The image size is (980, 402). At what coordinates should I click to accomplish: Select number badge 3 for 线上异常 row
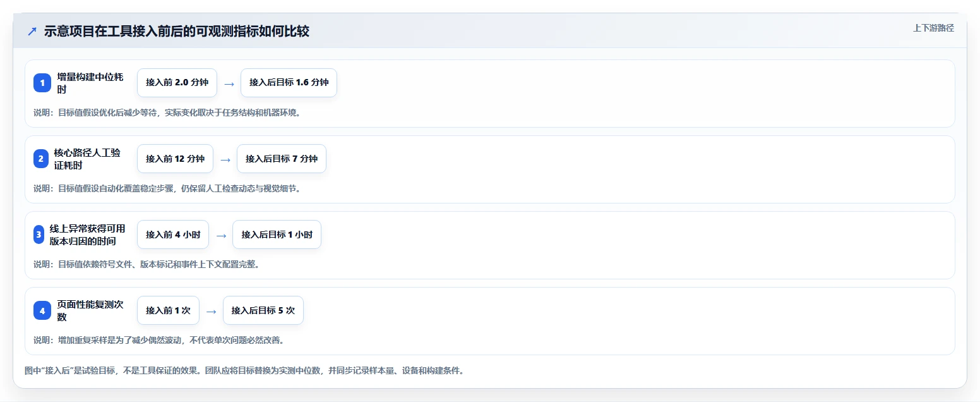pyautogui.click(x=39, y=234)
